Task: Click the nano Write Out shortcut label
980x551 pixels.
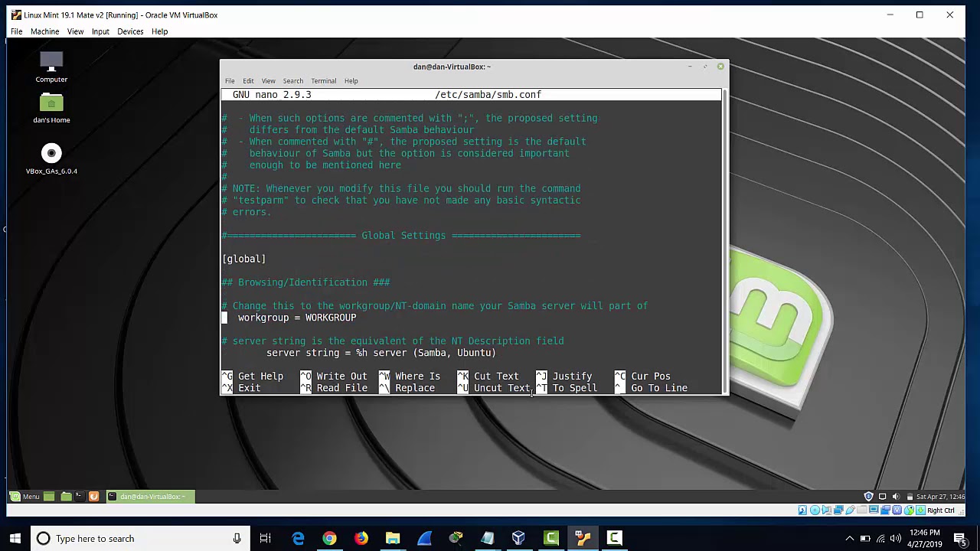Action: tap(341, 377)
